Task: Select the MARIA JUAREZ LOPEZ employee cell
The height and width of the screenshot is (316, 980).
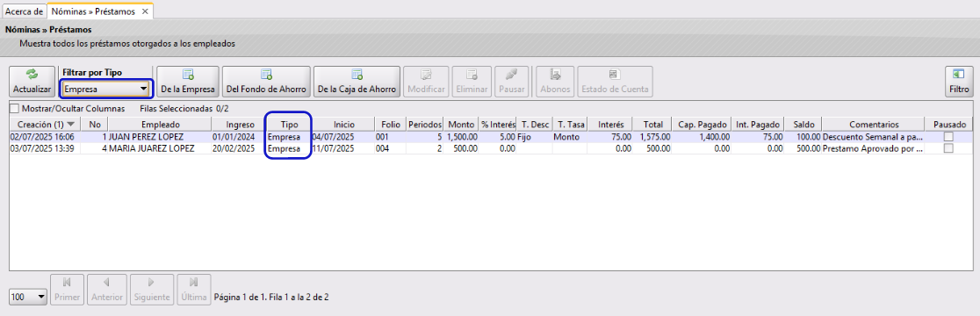Action: [x=160, y=148]
